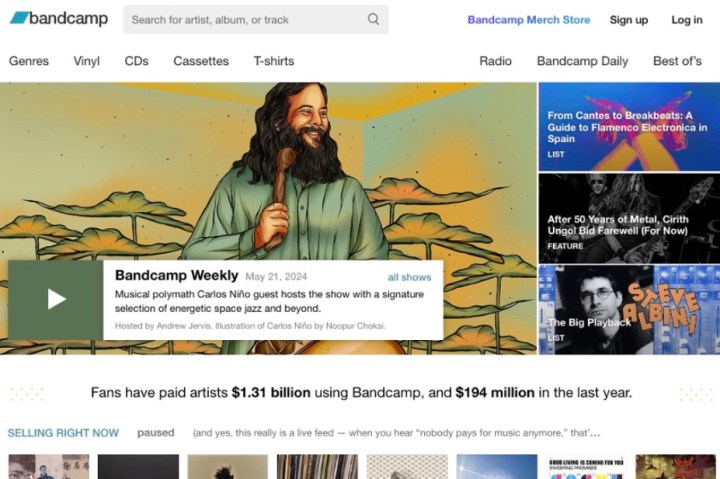Image resolution: width=720 pixels, height=479 pixels.
Task: Open Bandcamp Daily
Action: (x=582, y=61)
